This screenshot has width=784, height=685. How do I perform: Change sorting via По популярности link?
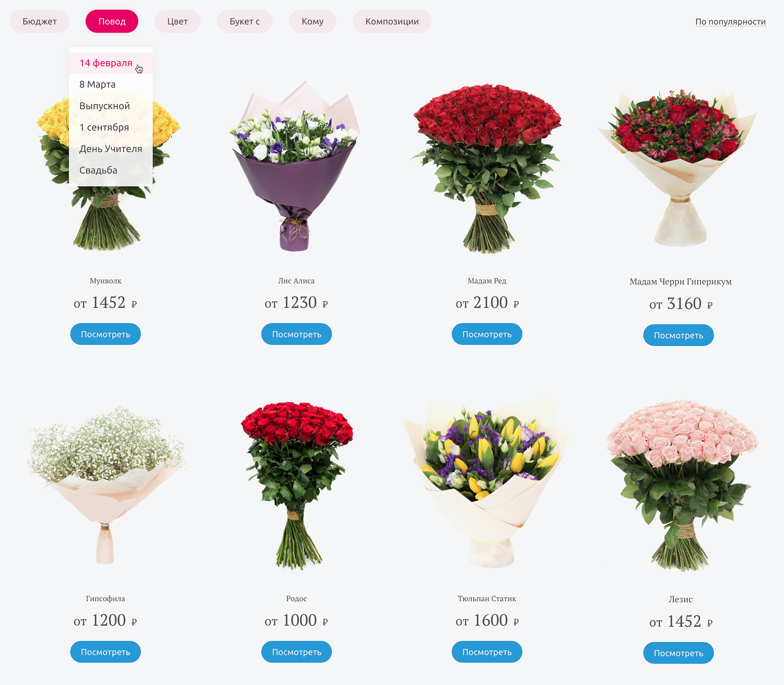(730, 22)
